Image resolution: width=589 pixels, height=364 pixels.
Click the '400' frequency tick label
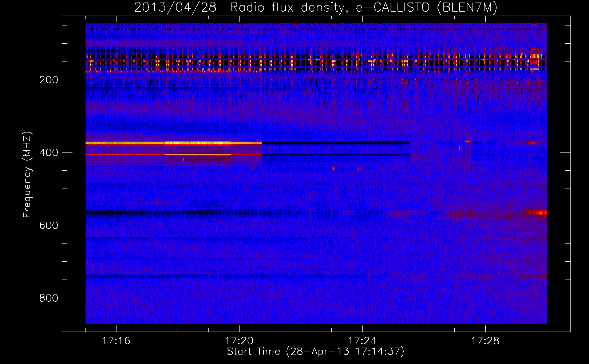tap(49, 153)
